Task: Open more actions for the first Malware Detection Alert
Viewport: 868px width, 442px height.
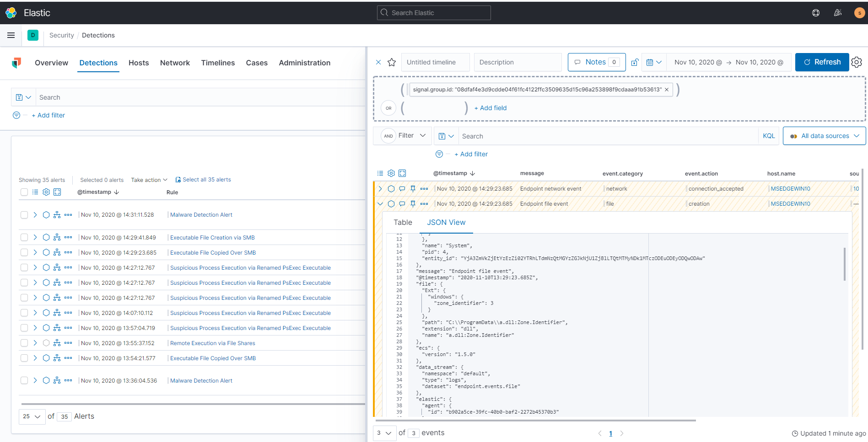Action: [68, 214]
